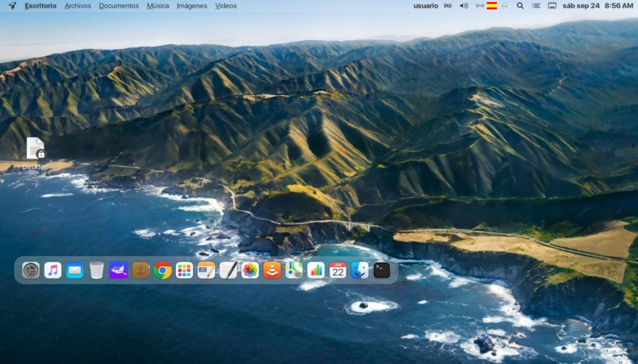The width and height of the screenshot is (638, 364).
Task: Select the locked Desktop file icon
Action: [x=35, y=149]
